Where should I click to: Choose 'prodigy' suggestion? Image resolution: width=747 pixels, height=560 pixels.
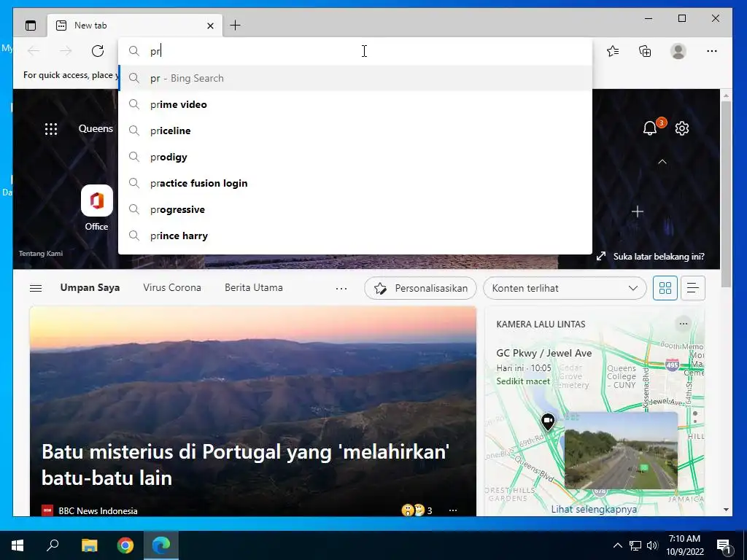click(x=355, y=157)
